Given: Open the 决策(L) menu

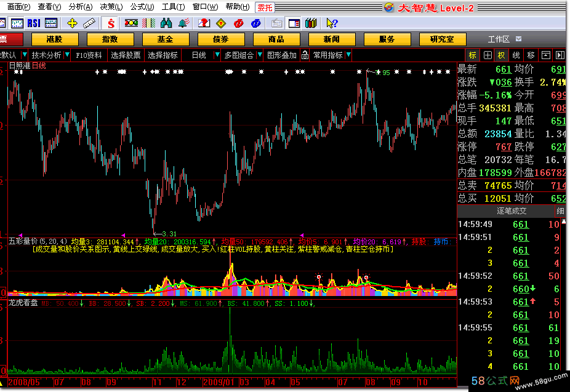Looking at the screenshot, I should tap(111, 7).
